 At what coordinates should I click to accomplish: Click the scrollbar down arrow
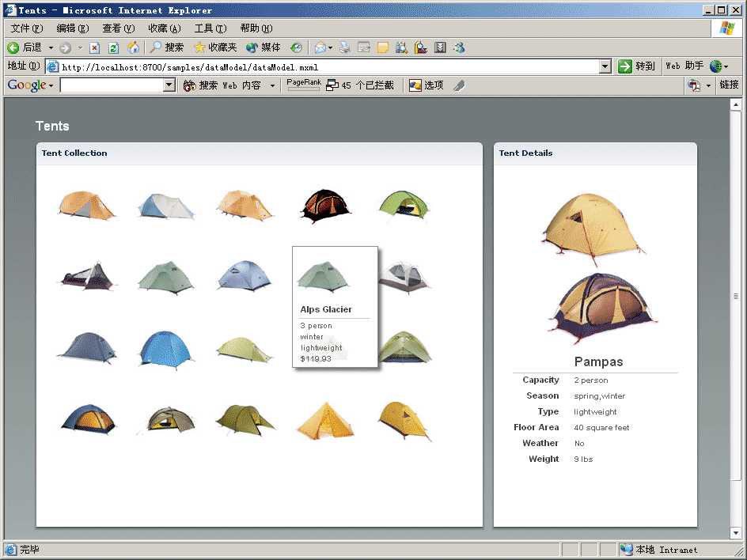coord(736,532)
